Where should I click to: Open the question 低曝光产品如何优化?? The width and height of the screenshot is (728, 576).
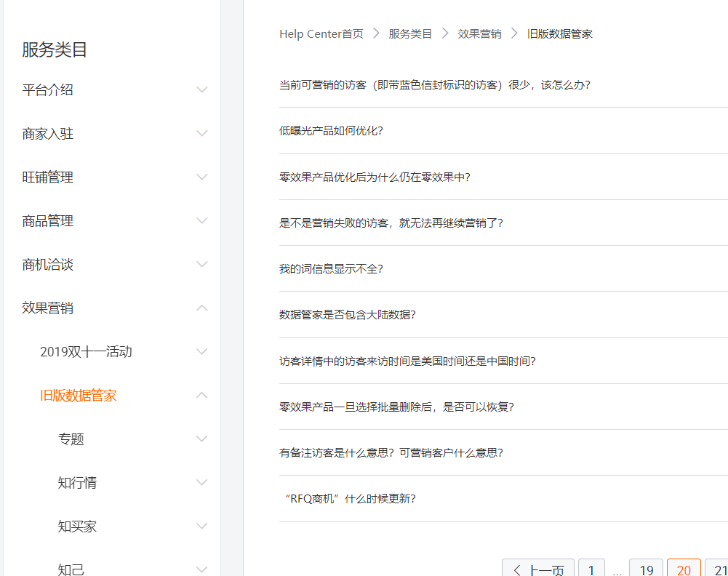click(331, 131)
